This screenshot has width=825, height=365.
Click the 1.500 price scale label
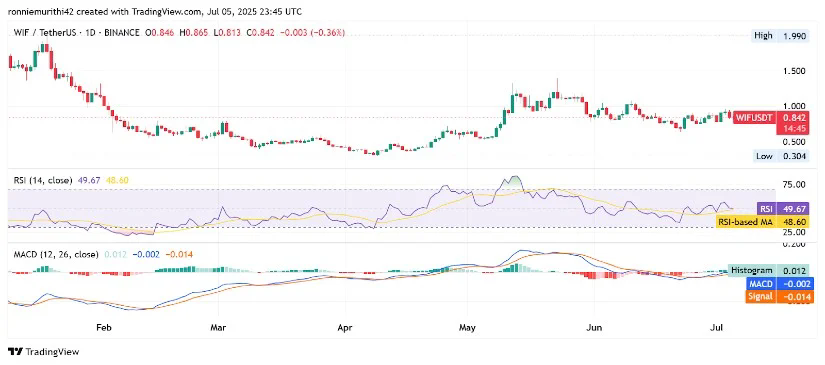(793, 71)
